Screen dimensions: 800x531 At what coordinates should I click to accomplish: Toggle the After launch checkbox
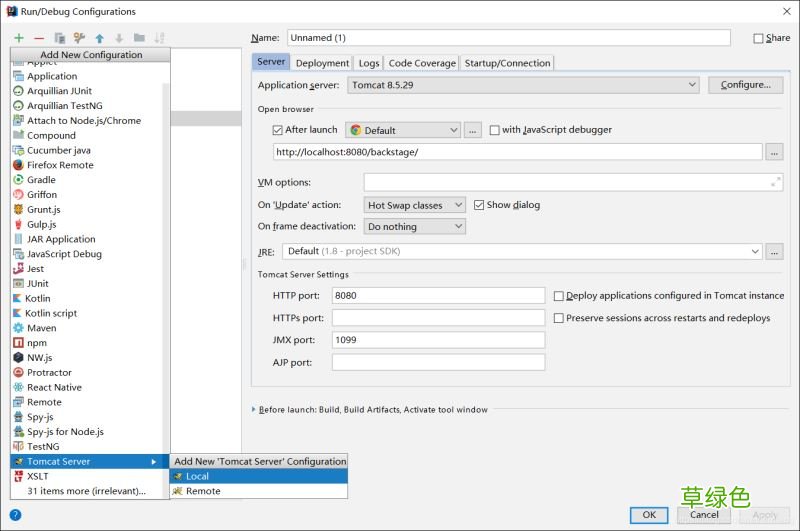click(278, 130)
